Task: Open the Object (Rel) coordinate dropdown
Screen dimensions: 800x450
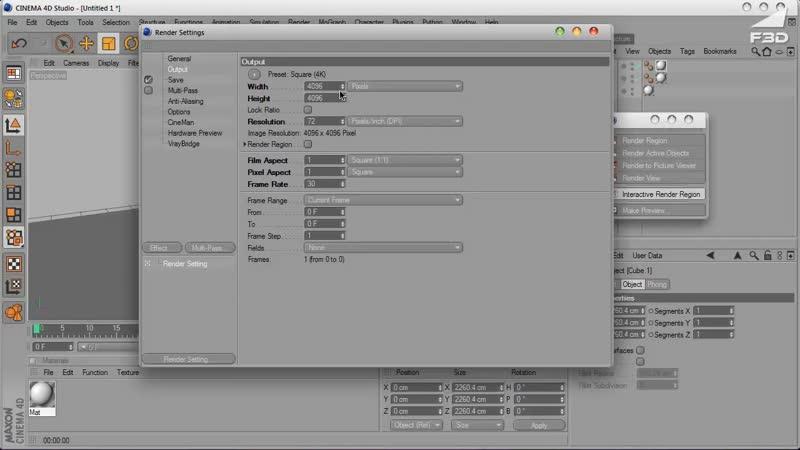Action: click(416, 425)
